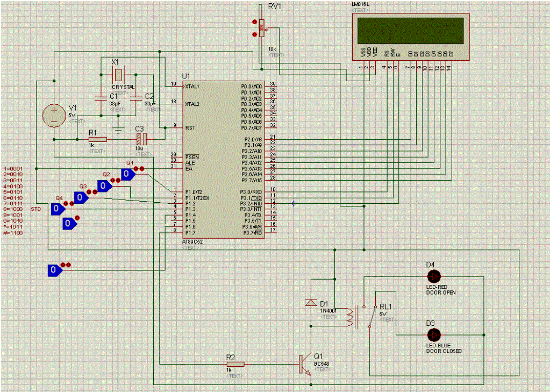Screen dimensions: 550x392
Task: Select the LM016L LCD display screen
Action: pos(409,31)
